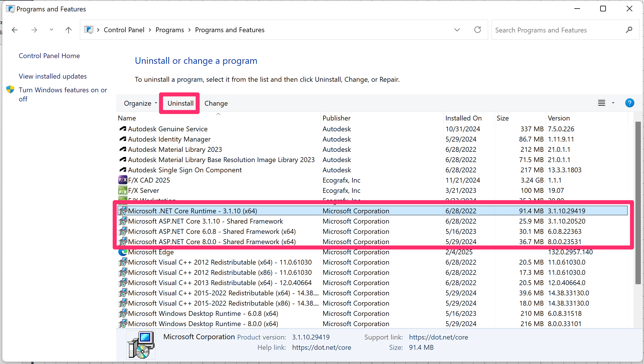The image size is (644, 364).
Task: Open Help with the question mark icon
Action: coord(629,103)
